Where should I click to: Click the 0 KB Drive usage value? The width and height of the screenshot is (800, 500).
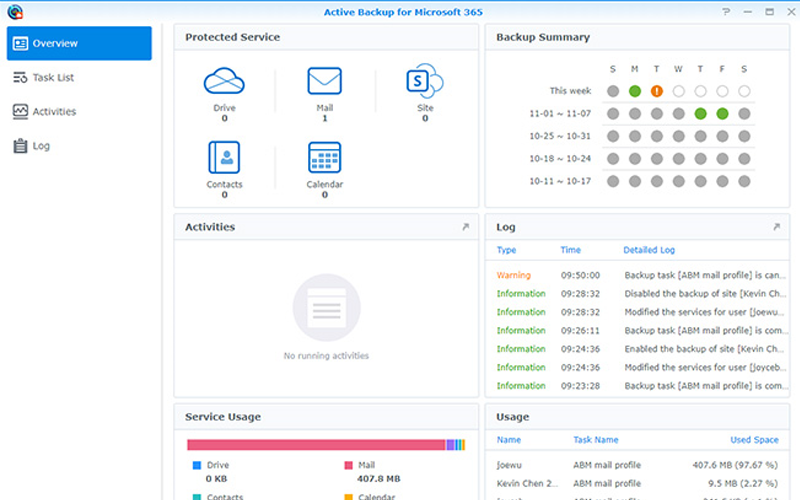pyautogui.click(x=216, y=479)
